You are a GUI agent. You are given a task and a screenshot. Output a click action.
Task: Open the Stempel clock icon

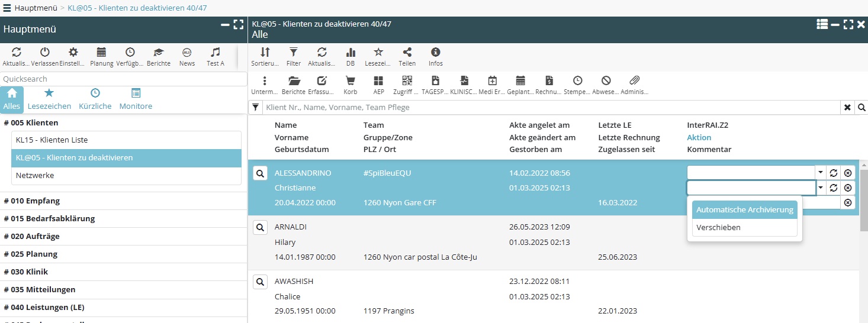click(577, 82)
